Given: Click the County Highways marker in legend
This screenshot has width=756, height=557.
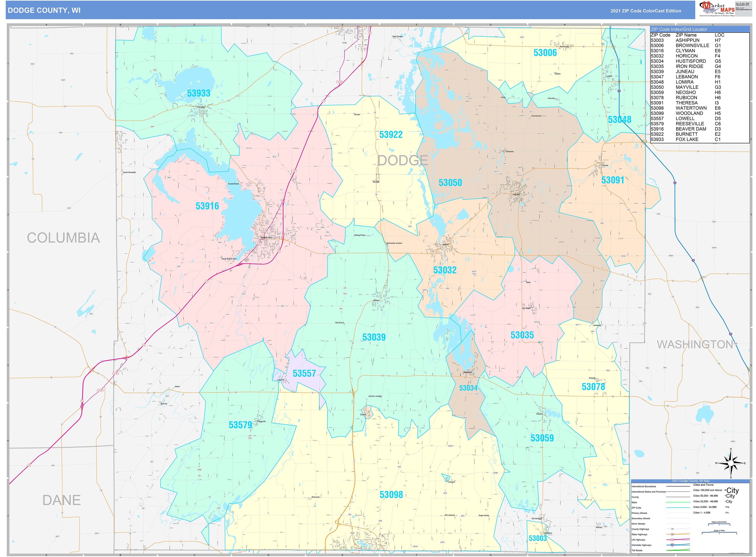Looking at the screenshot, I should tap(672, 529).
